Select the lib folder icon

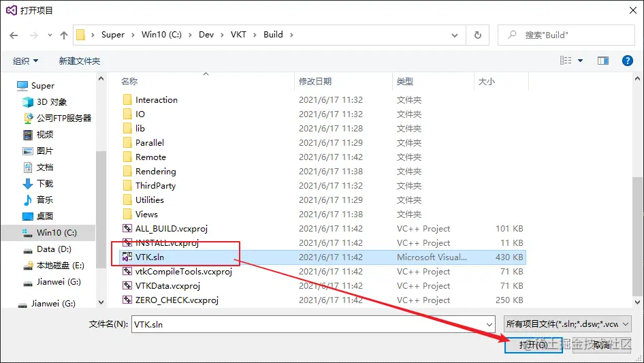(x=127, y=128)
